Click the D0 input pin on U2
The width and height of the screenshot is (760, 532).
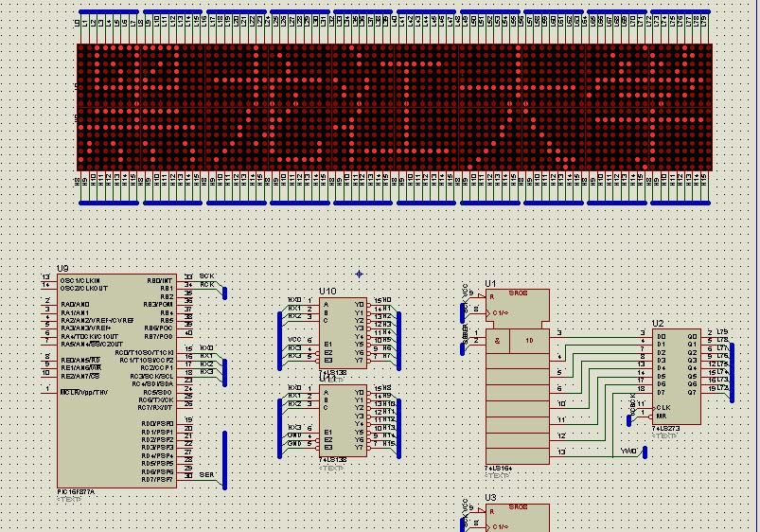coord(661,335)
